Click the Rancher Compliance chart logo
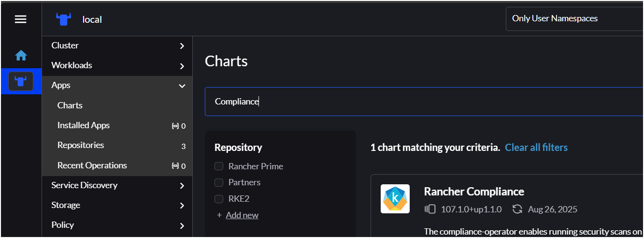The height and width of the screenshot is (238, 644). (395, 199)
